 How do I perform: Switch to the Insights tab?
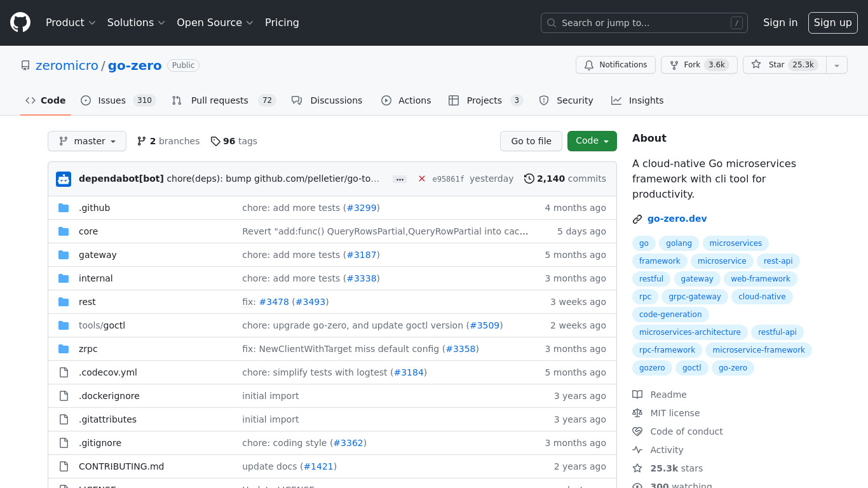coord(637,100)
